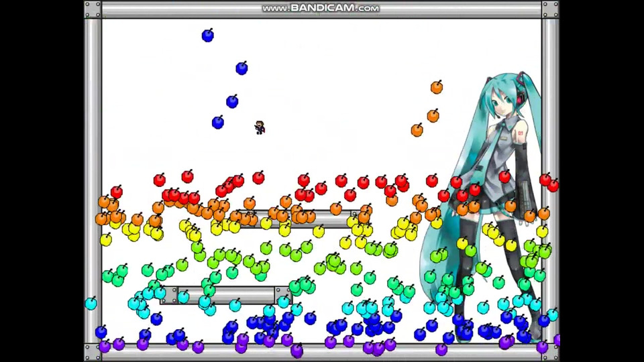Viewport: 644px width, 362px height.
Task: Click the red 01 tattoo on Miku's arm
Action: [x=521, y=133]
